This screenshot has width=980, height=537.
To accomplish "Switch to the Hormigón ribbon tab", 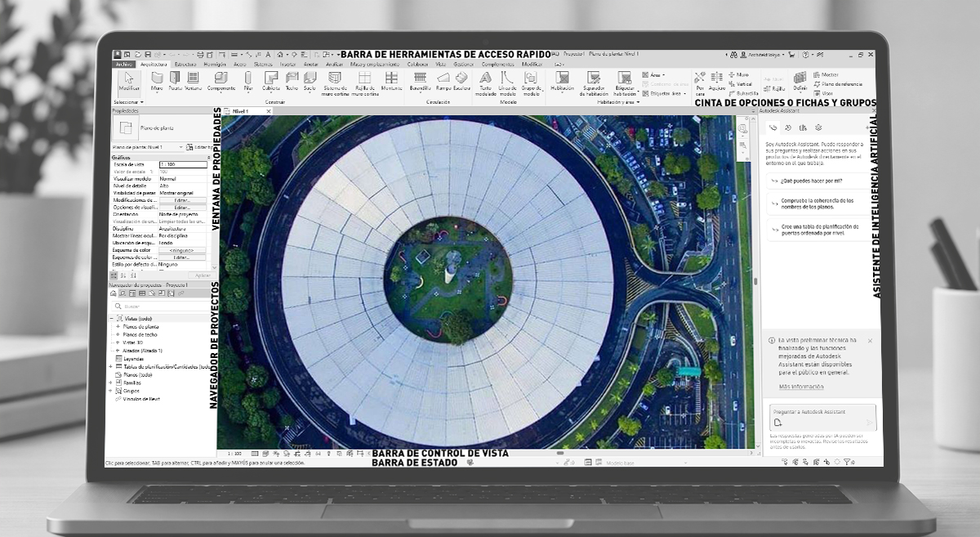I will [215, 64].
